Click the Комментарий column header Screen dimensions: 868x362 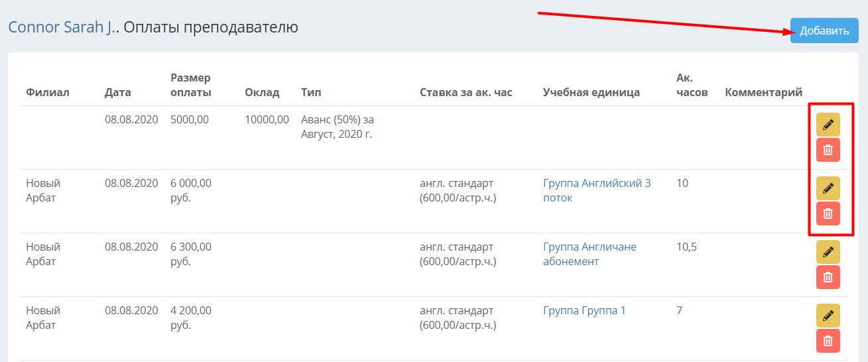[764, 92]
